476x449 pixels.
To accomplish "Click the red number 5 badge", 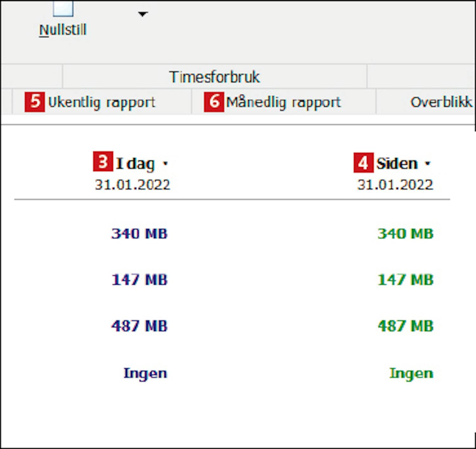I will [x=35, y=102].
